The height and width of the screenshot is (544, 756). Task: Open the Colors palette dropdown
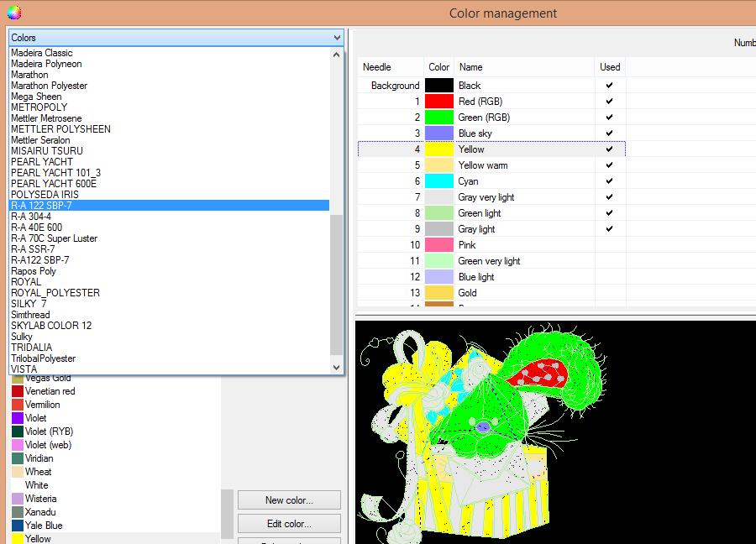[x=176, y=38]
